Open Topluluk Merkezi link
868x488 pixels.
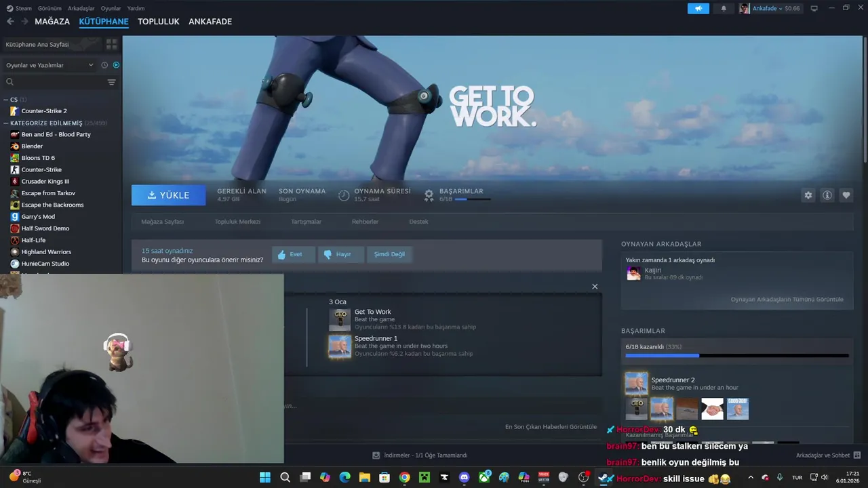[237, 222]
